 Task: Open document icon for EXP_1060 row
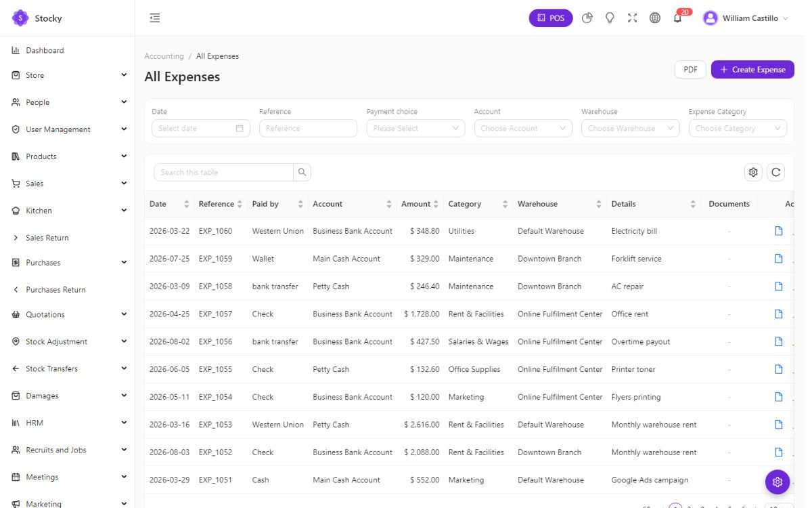(778, 231)
